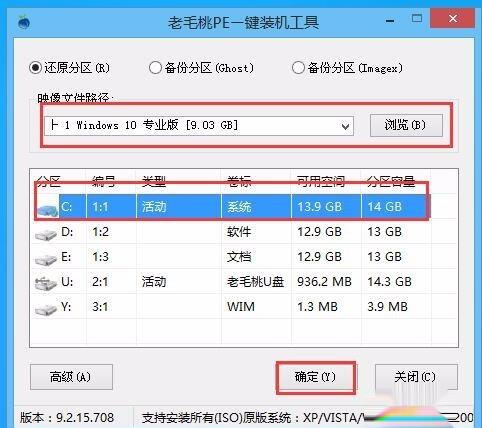Image resolution: width=482 pixels, height=428 pixels.
Task: Click the E: drive icon
Action: click(46, 260)
